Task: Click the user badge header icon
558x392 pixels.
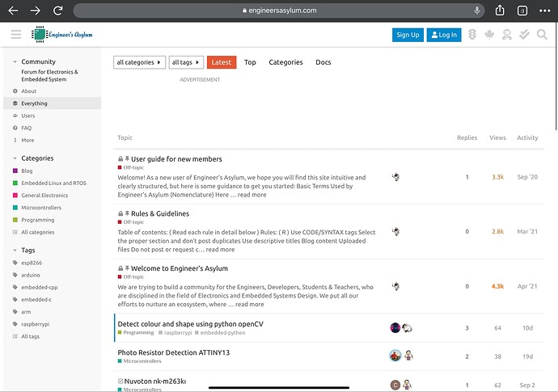Action: click(507, 35)
